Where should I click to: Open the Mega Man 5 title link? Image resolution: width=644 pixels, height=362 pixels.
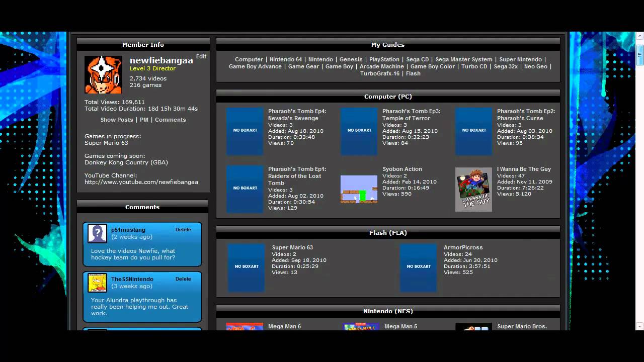[400, 326]
